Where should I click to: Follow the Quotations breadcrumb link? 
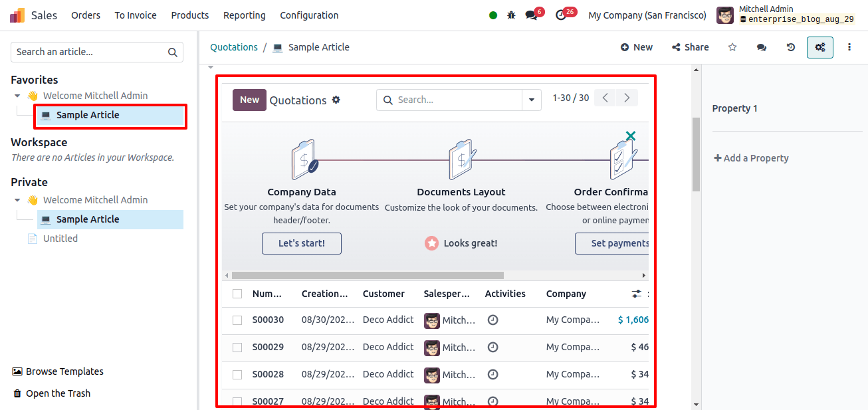pos(234,47)
